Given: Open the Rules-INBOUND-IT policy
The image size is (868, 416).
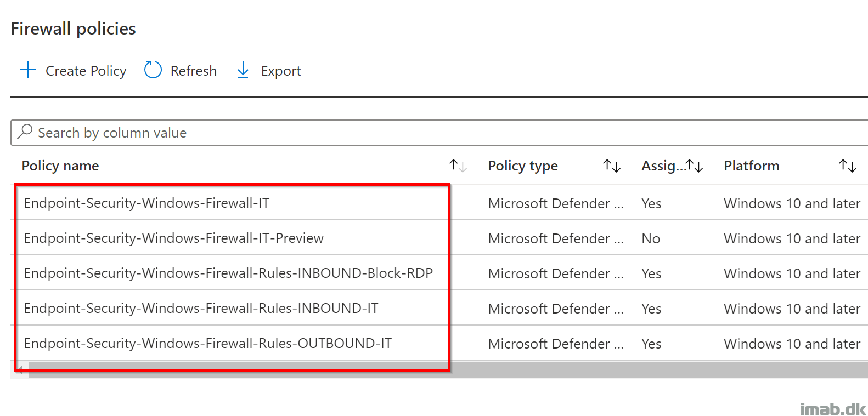Looking at the screenshot, I should pyautogui.click(x=201, y=309).
